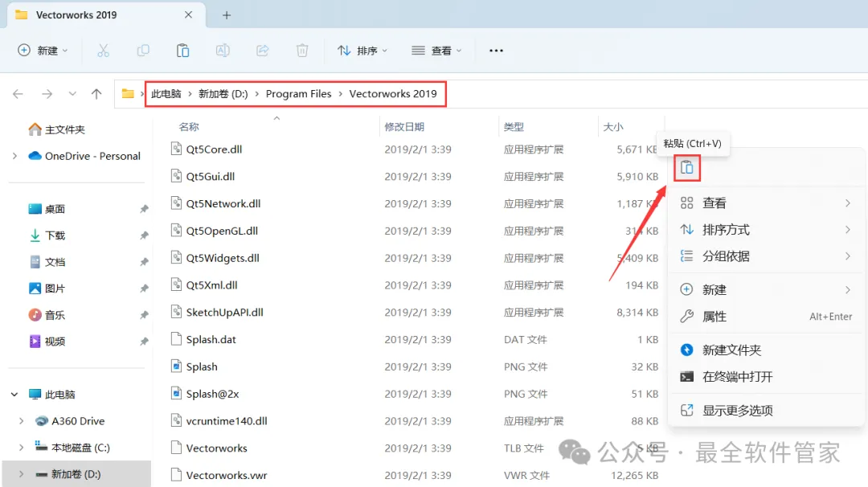Unpin 桌面 using its pin icon
868x487 pixels.
[x=144, y=209]
